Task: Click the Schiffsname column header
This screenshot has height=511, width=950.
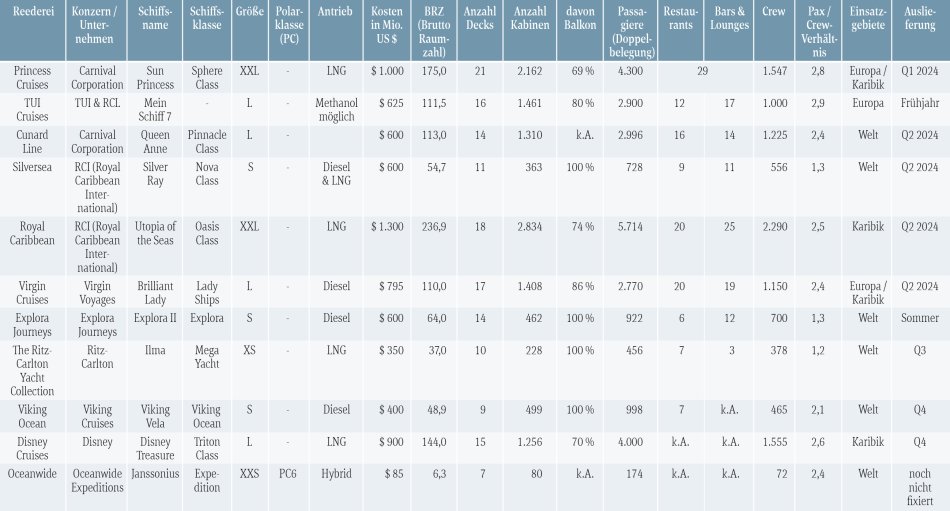Action: (155, 18)
